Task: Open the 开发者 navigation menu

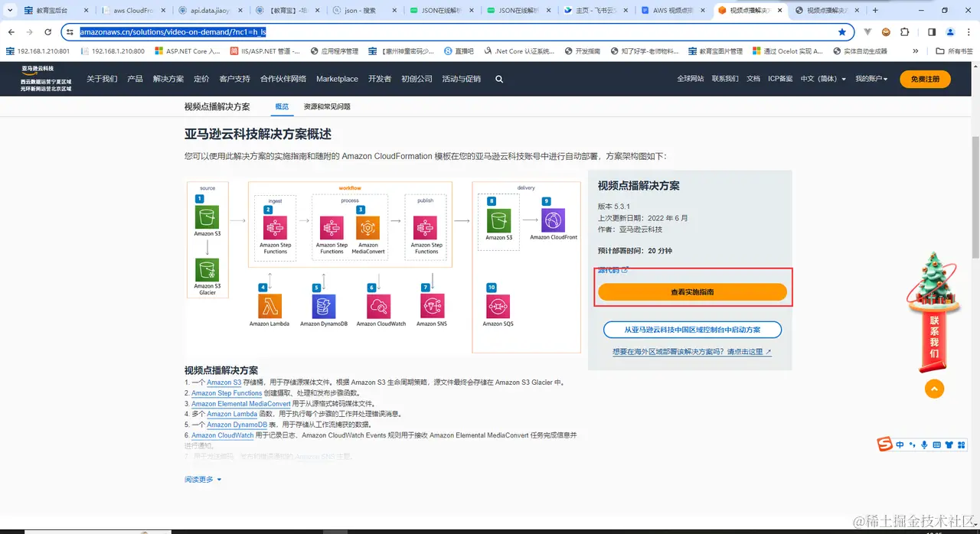Action: point(380,79)
